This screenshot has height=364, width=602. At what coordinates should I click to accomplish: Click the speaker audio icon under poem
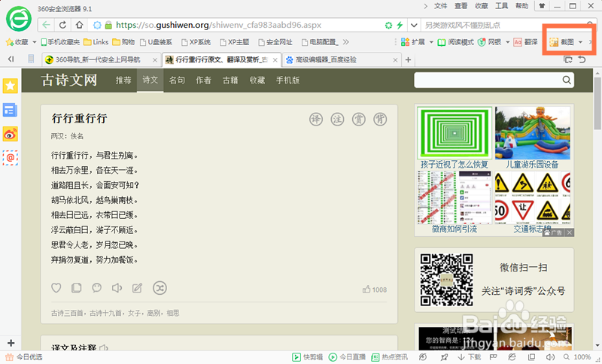click(x=117, y=288)
